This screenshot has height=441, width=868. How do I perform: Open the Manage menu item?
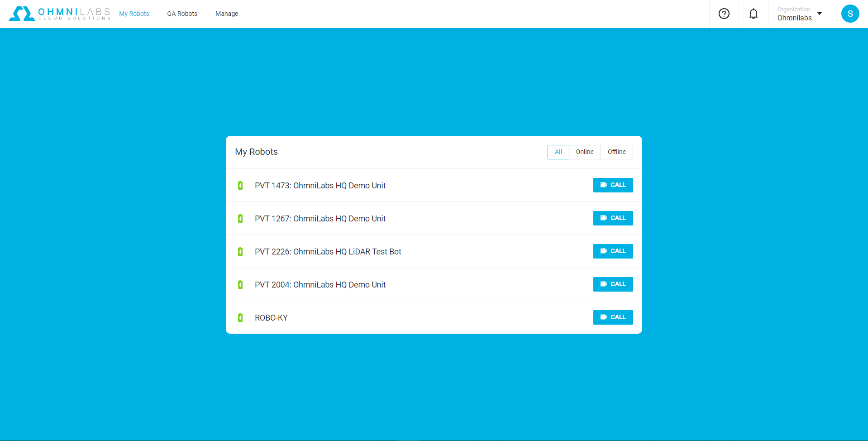(226, 14)
